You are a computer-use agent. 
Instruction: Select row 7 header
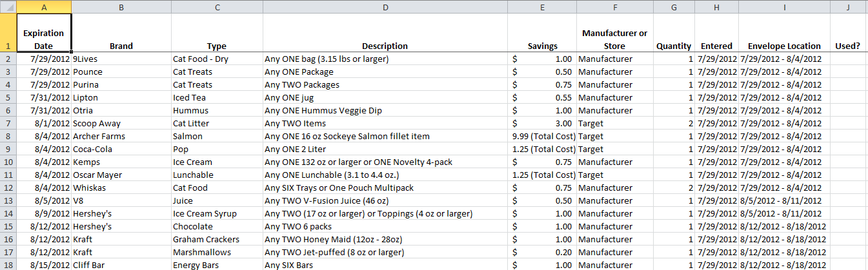point(8,123)
